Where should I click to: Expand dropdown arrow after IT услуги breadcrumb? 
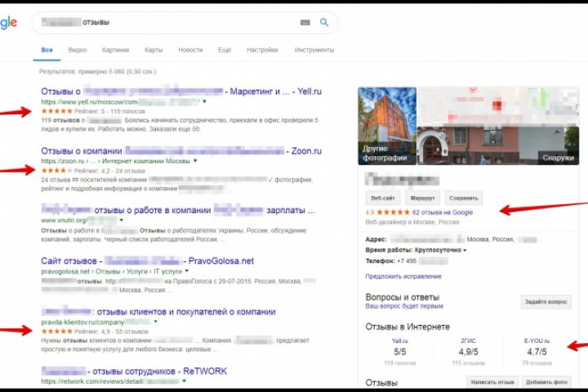[x=187, y=271]
